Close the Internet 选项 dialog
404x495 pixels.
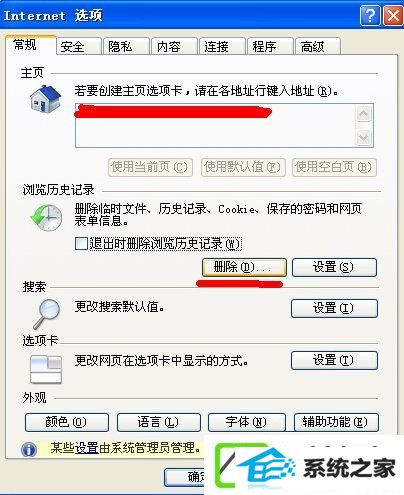393,15
